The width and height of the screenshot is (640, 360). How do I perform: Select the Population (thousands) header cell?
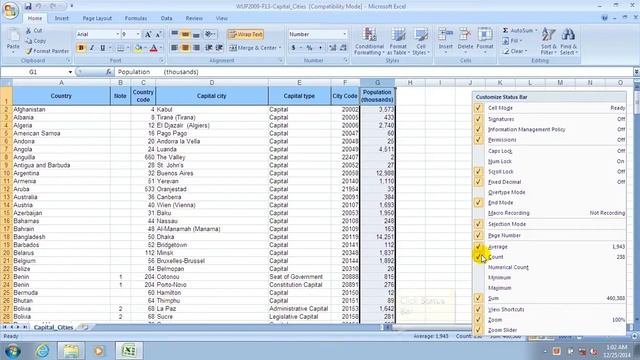pos(377,96)
